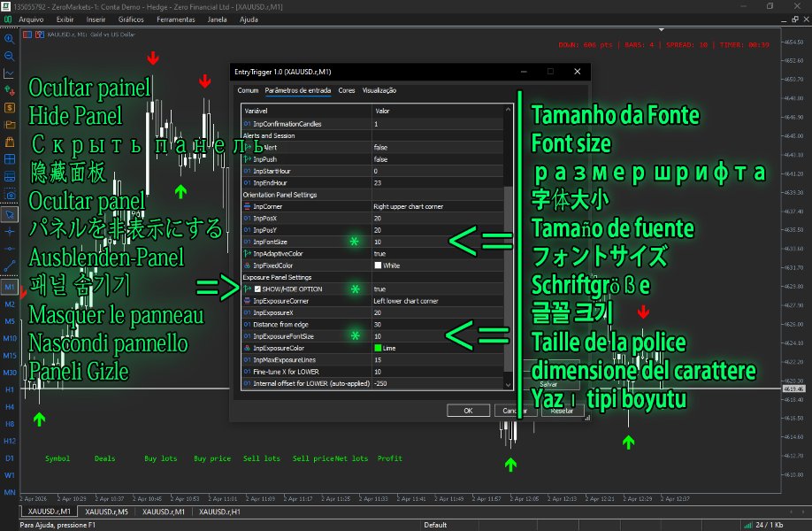812x531 pixels.
Task: Confirm settings with the OK button
Action: pos(467,410)
